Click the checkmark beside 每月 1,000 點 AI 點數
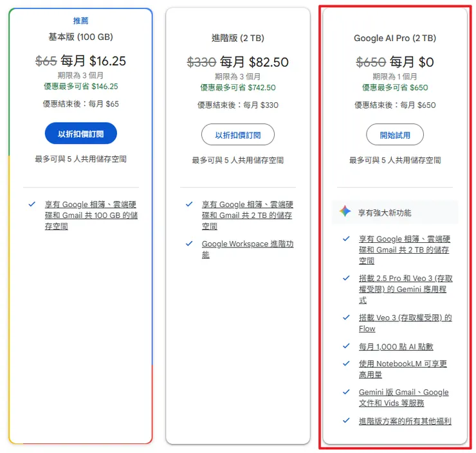Image resolution: width=476 pixels, height=453 pixels. point(346,346)
